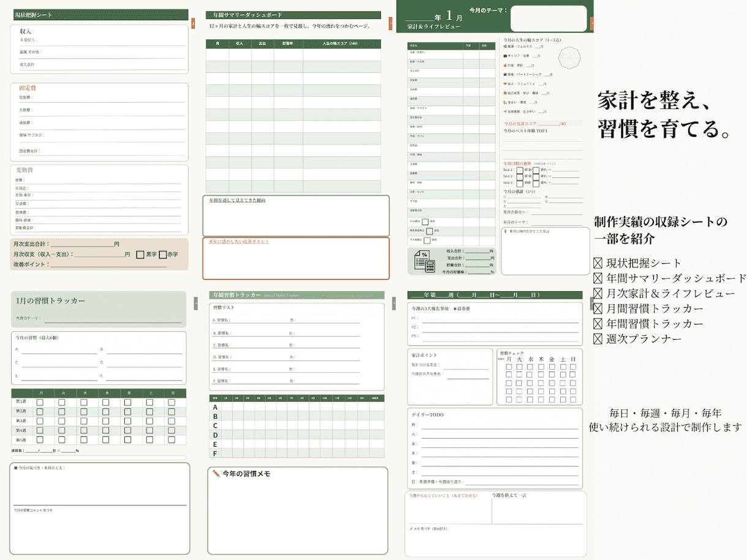Click 入生の輪スコア column header in summary table
Viewport: 747px width, 560px height.
tap(342, 44)
